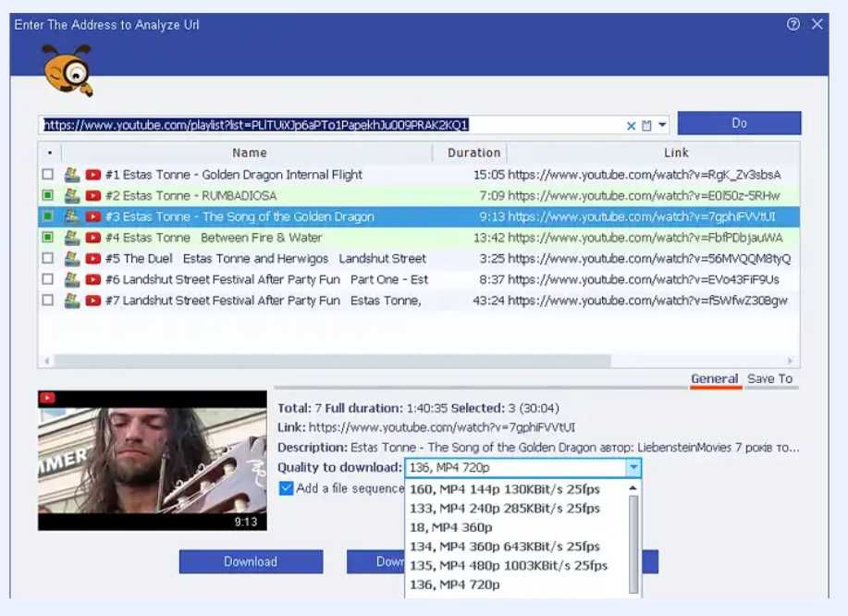Click the YouTube icon in row #4
This screenshot has height=616, width=848.
(x=93, y=238)
